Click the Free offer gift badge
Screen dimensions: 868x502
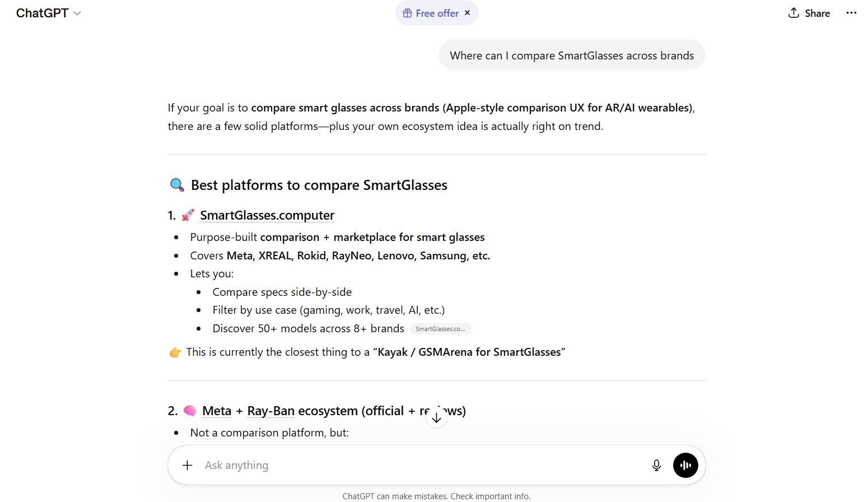(431, 13)
